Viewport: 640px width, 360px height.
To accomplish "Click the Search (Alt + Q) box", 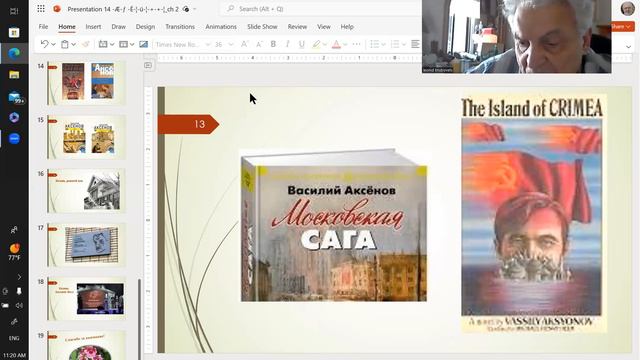I will (x=320, y=9).
